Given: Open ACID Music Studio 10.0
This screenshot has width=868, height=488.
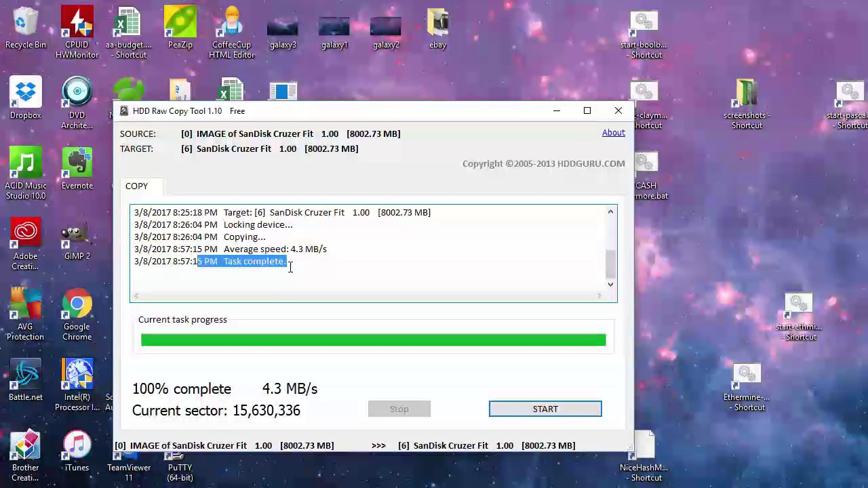Looking at the screenshot, I should pyautogui.click(x=26, y=174).
